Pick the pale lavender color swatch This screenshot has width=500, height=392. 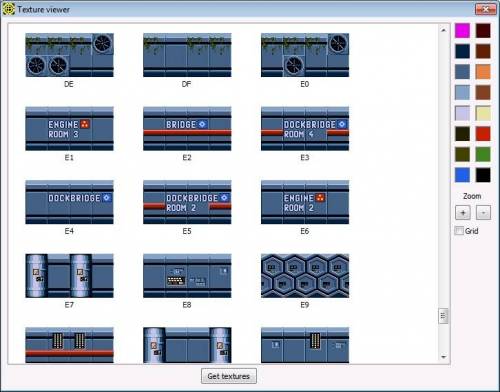pyautogui.click(x=463, y=113)
